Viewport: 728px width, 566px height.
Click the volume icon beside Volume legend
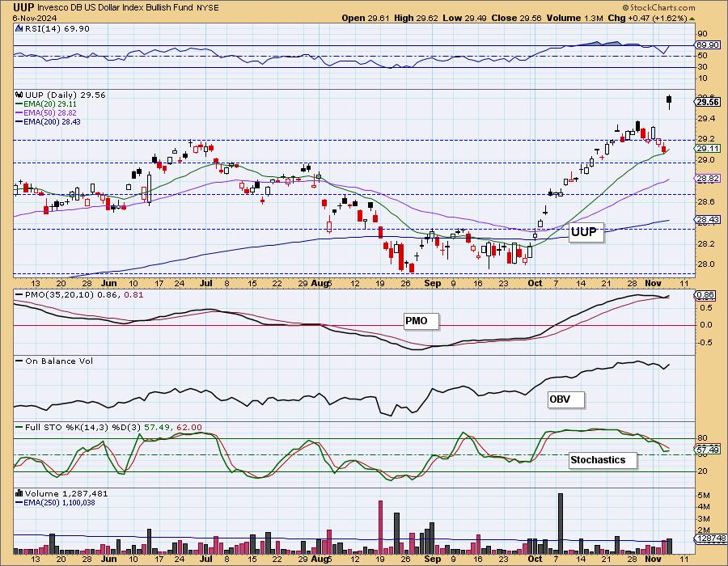coord(19,493)
